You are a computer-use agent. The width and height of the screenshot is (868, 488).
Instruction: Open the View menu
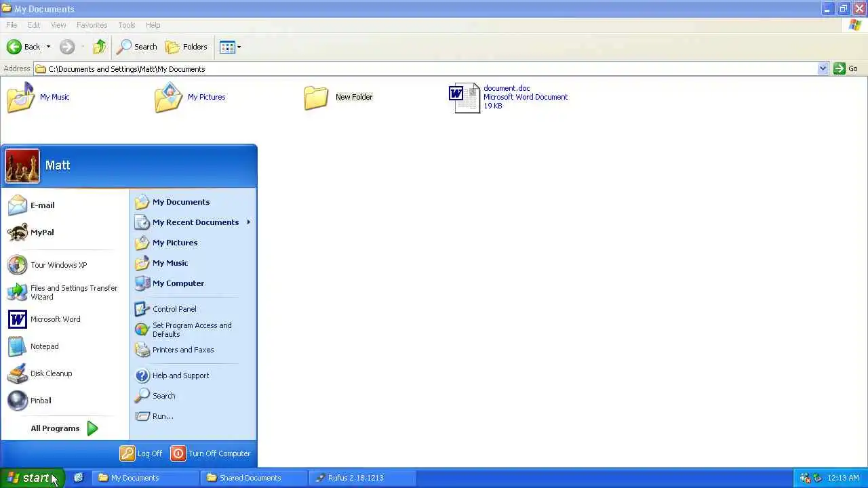coord(58,25)
